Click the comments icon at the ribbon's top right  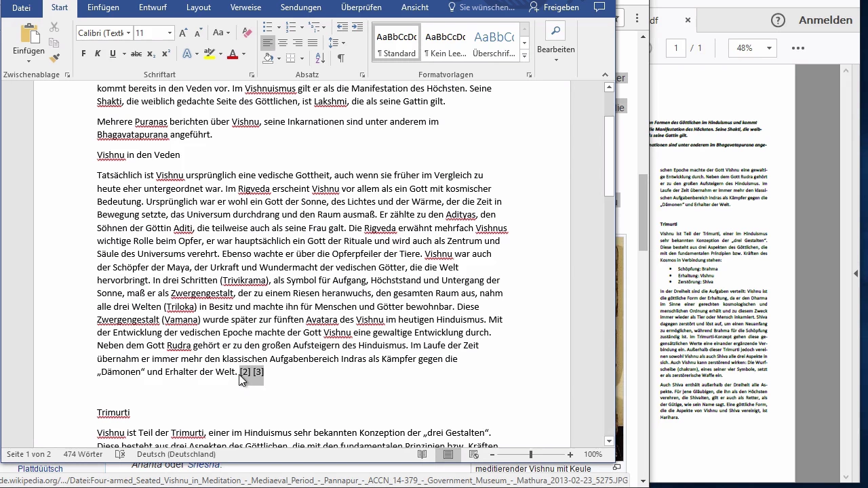[599, 7]
